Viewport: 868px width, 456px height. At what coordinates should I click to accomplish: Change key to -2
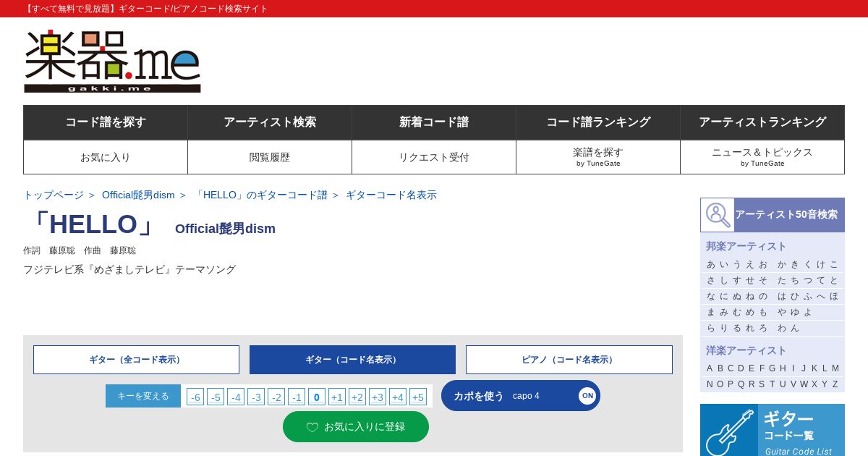[x=276, y=397]
